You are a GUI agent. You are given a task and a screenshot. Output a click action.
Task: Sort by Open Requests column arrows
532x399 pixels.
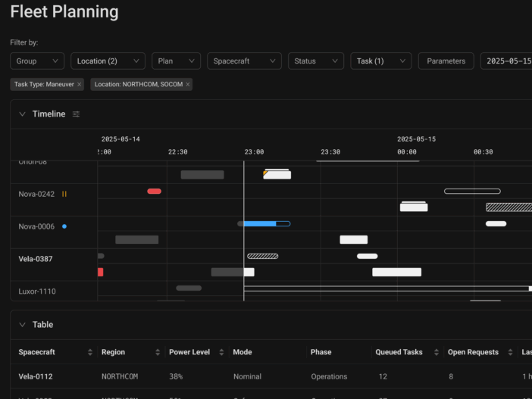coord(509,352)
